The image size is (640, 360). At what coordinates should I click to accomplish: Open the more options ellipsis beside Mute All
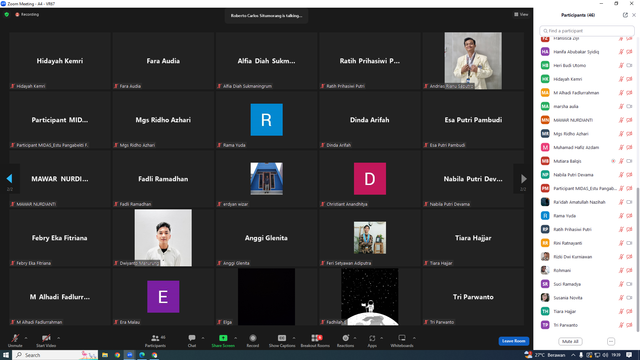[x=611, y=341]
